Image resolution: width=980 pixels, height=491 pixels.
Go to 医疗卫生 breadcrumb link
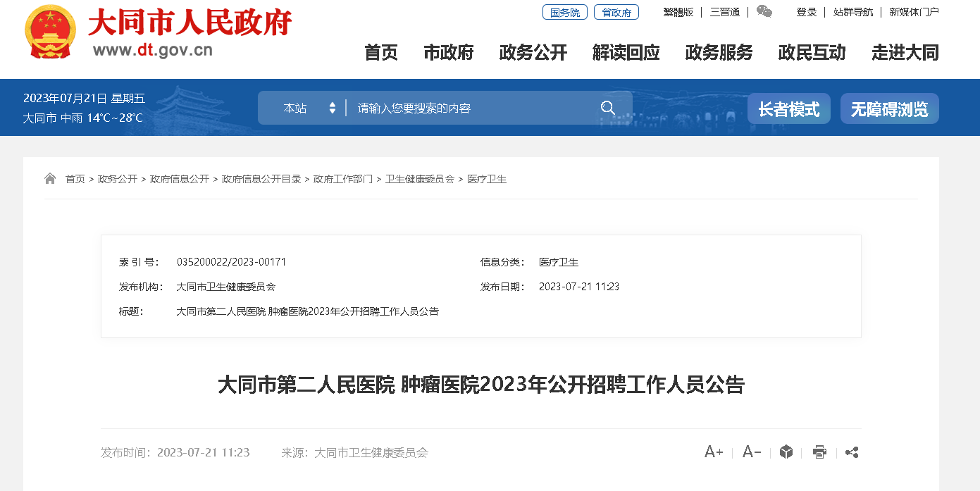487,179
